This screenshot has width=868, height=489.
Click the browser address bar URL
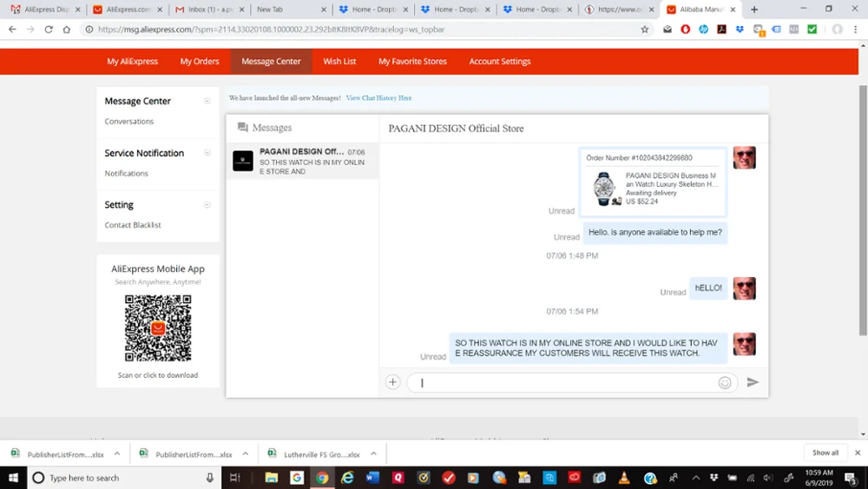(x=271, y=30)
